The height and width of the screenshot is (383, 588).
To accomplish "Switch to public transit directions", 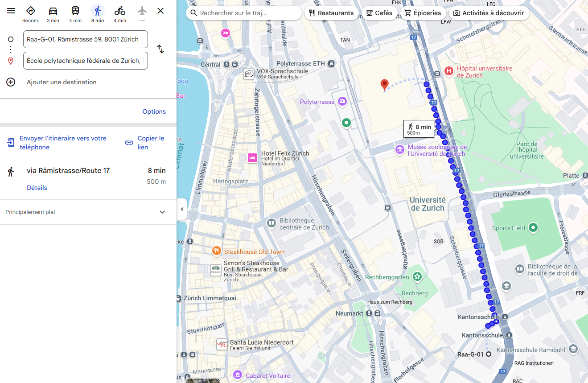I will coord(75,14).
